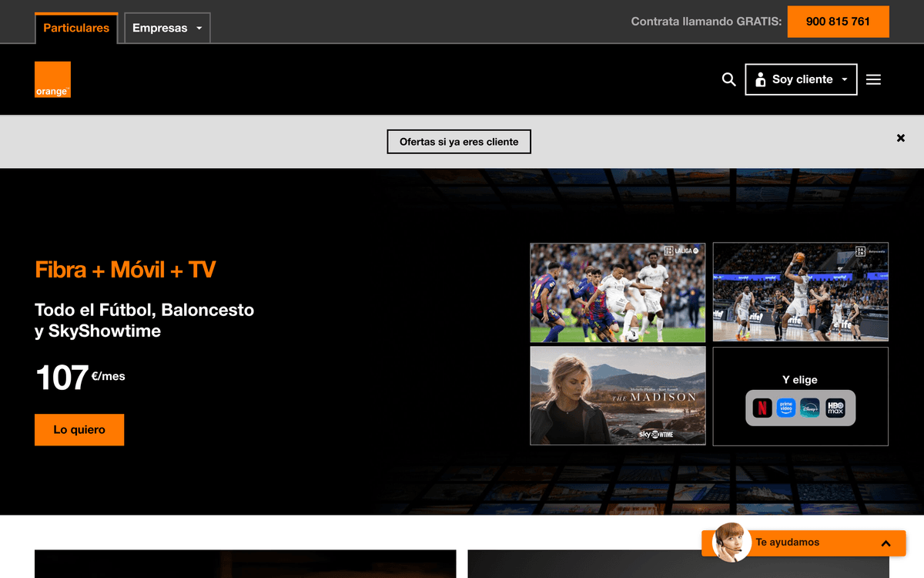Expand the Te ayudamos chat panel
The width and height of the screenshot is (924, 578).
(x=885, y=543)
